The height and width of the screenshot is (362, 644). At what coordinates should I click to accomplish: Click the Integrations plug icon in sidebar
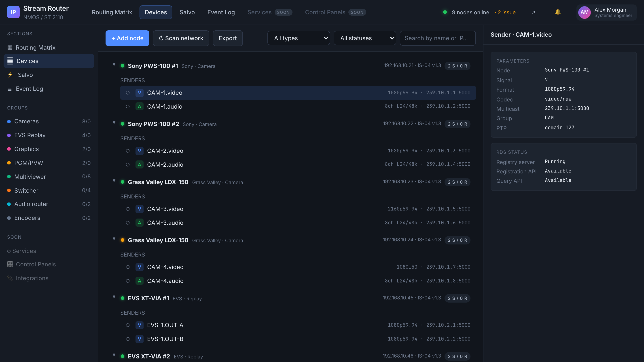(x=10, y=278)
